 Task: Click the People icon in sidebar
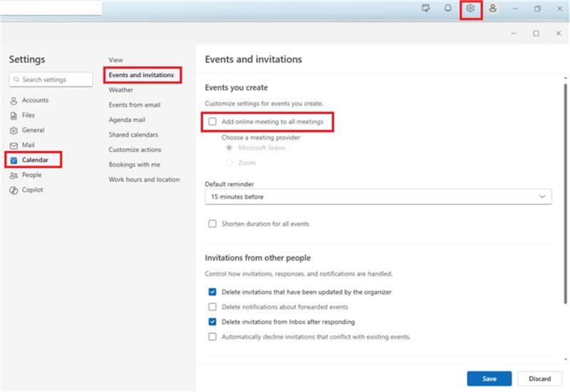pyautogui.click(x=14, y=175)
